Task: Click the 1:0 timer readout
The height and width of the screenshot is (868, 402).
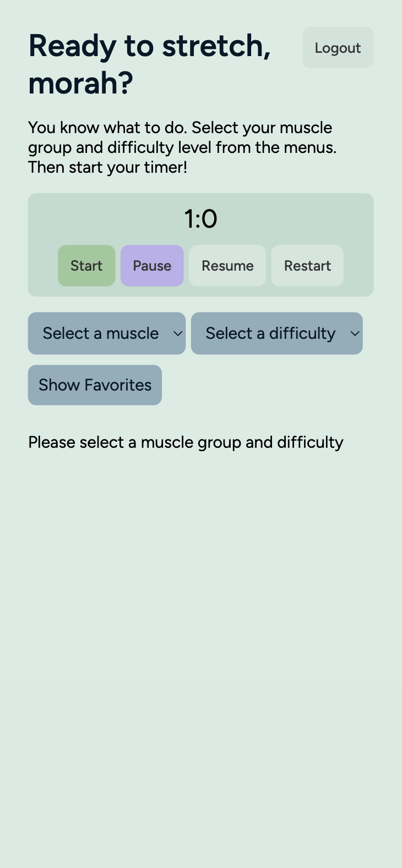Action: tap(200, 219)
